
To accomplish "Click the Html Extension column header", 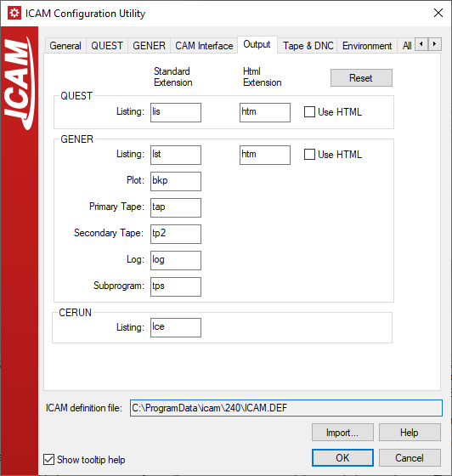I will click(x=262, y=76).
